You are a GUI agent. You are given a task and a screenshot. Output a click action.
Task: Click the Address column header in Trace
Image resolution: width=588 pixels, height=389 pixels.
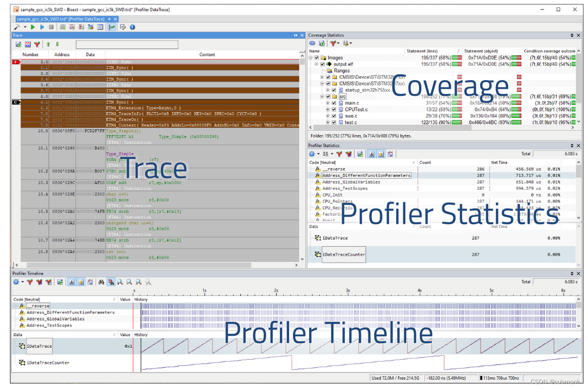pyautogui.click(x=62, y=54)
